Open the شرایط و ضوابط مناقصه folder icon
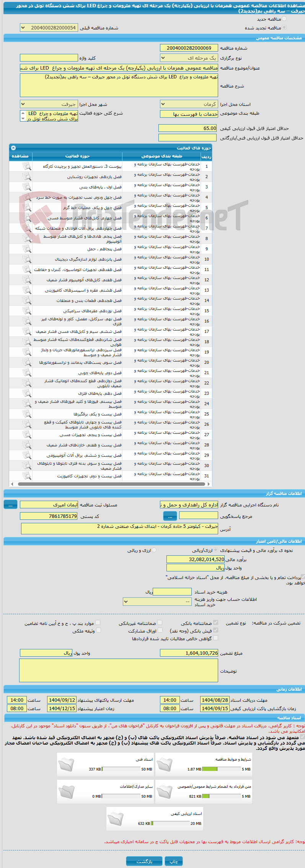Screen dimensions: 305x868 tap(164, 764)
